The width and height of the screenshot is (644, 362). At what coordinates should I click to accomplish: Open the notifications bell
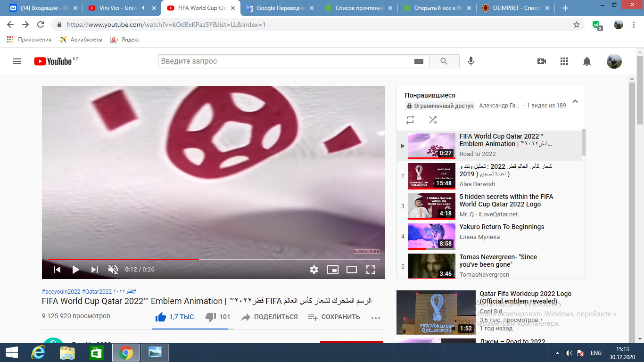point(587,61)
